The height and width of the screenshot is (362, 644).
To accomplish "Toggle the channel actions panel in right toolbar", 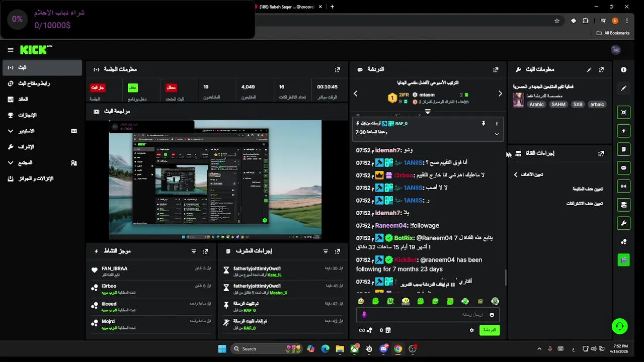I will coord(624,205).
